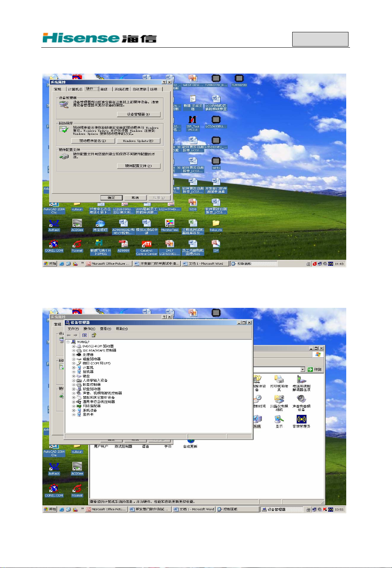
Task: Expand 端口 (COM 和 LPT) node
Action: (x=74, y=363)
